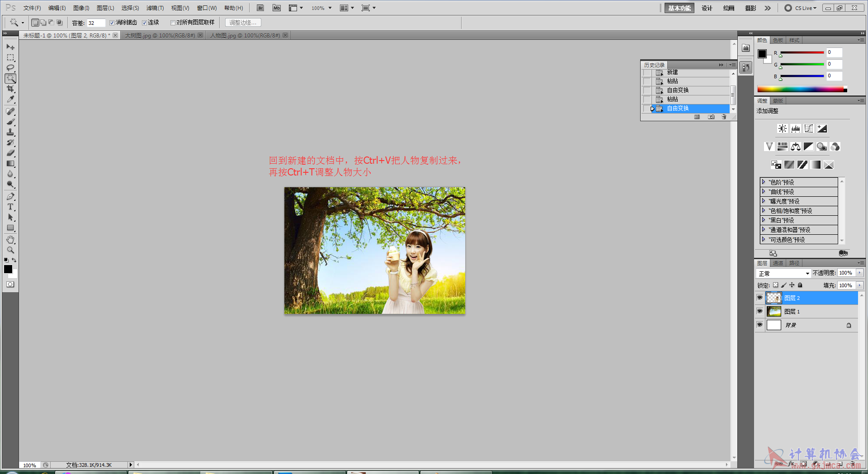Viewport: 868px width, 474px height.
Task: Toggle the 消除锯齿 anti-alias checkbox
Action: [112, 23]
